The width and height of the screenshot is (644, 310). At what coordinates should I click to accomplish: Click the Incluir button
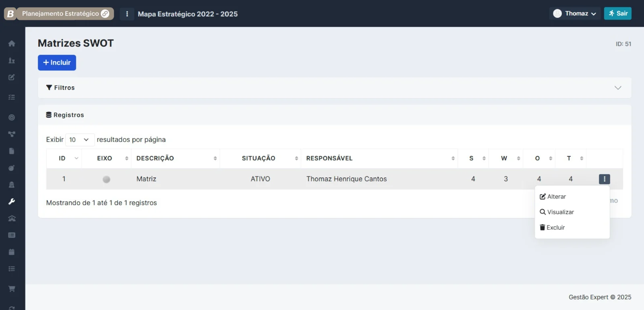(57, 62)
